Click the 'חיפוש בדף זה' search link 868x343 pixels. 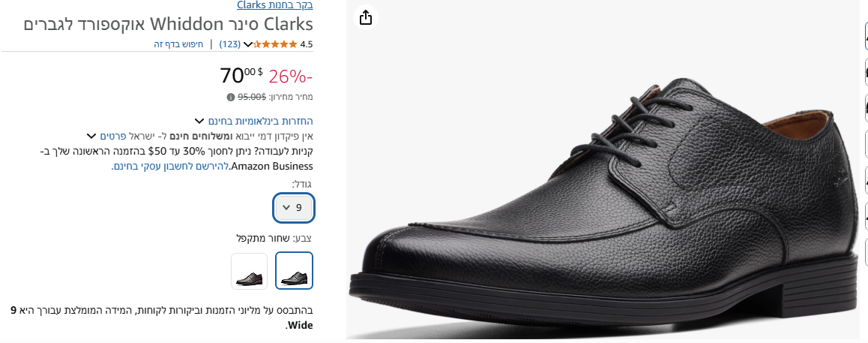pyautogui.click(x=178, y=44)
